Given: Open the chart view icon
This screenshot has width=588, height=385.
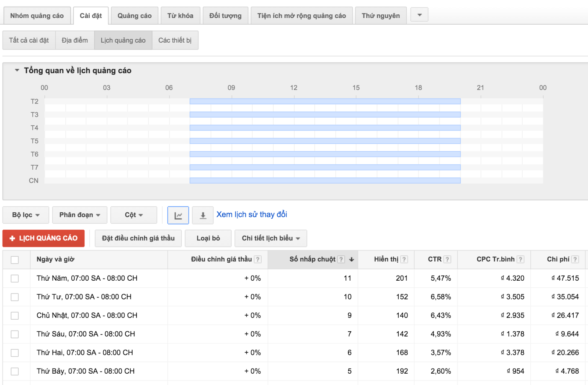Looking at the screenshot, I should (178, 215).
